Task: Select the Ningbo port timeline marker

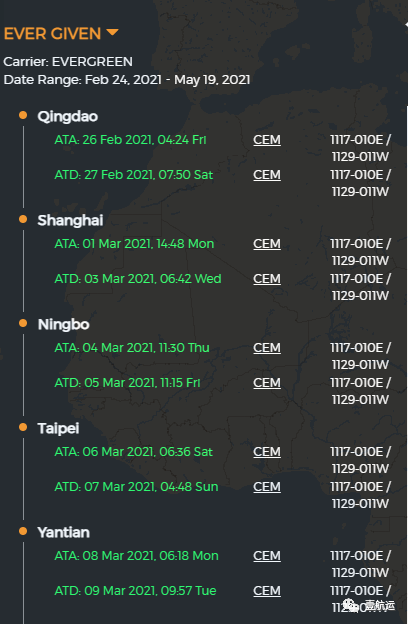Action: (23, 323)
